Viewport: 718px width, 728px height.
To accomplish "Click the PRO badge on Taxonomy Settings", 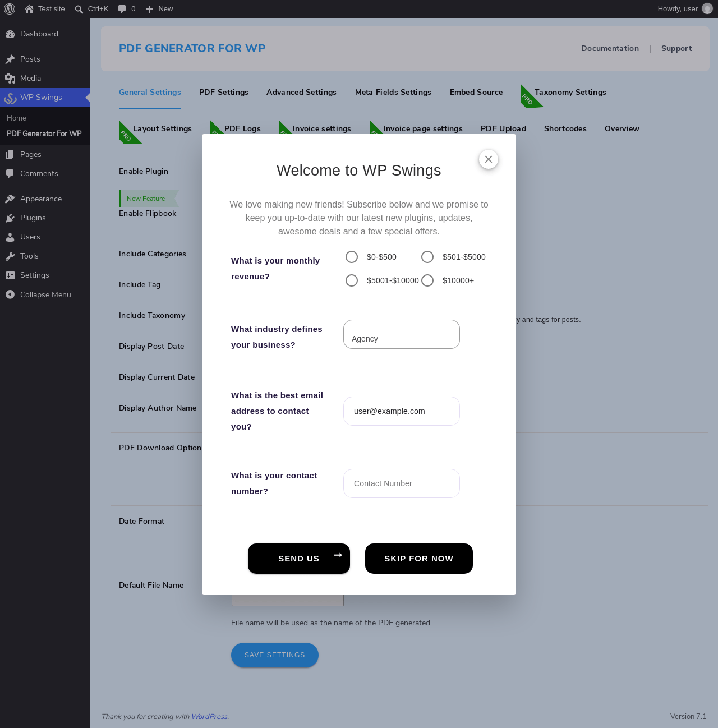I will pos(528,98).
